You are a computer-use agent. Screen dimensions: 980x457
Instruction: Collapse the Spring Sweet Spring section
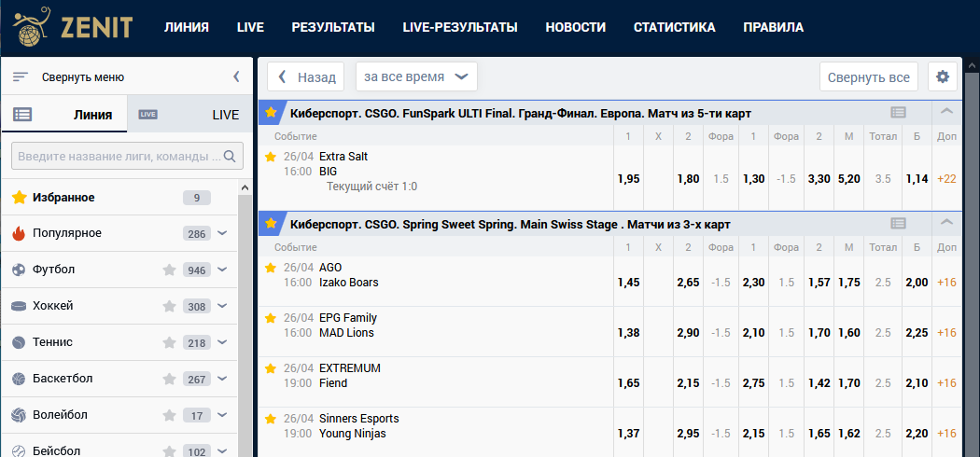click(x=947, y=224)
